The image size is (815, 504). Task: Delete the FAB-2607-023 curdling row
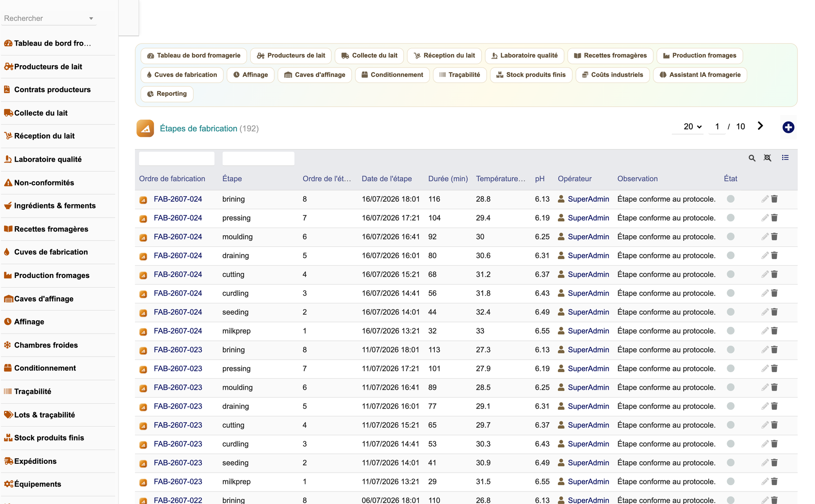tap(774, 444)
